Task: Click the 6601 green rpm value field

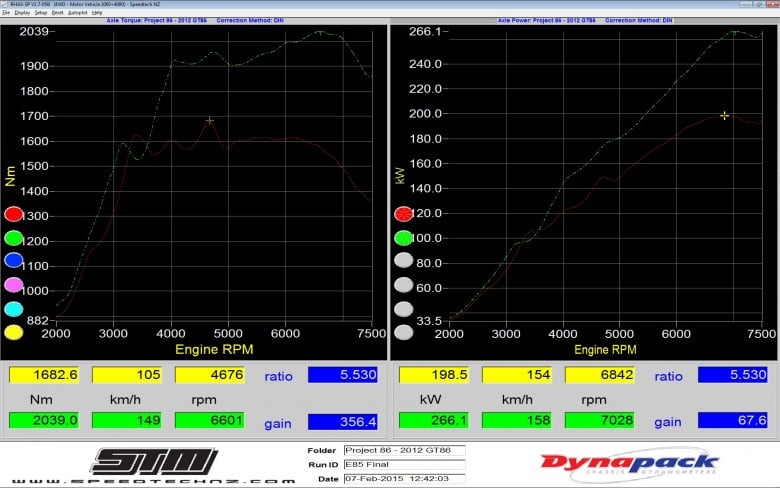Action: (x=209, y=420)
